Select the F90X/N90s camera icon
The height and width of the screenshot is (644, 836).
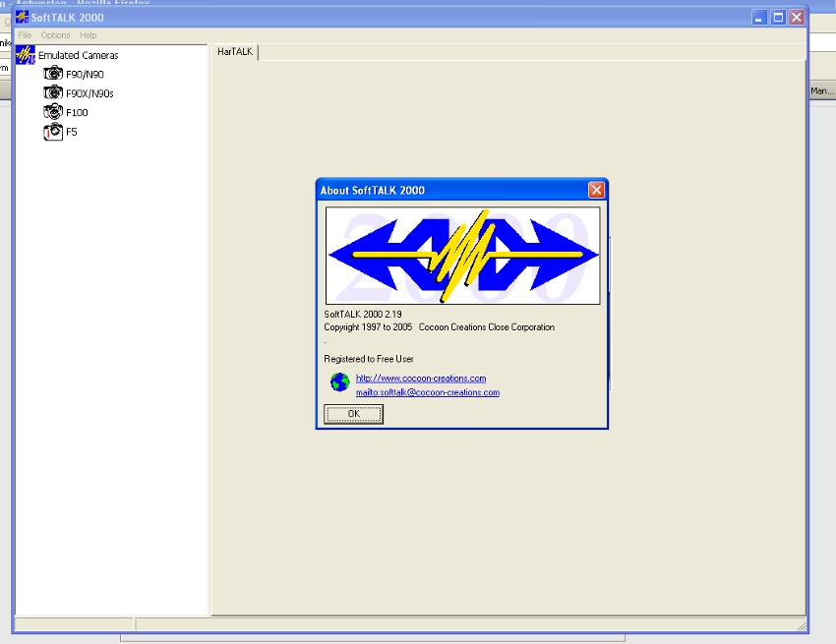53,92
